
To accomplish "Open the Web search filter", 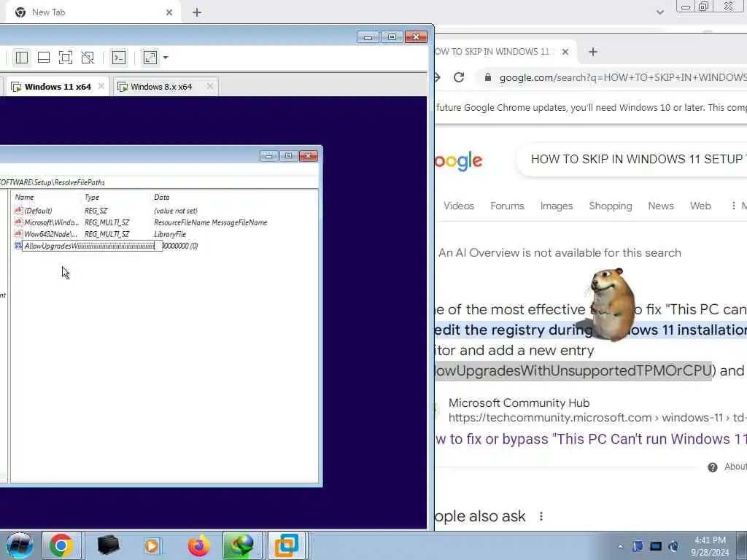I will 700,206.
